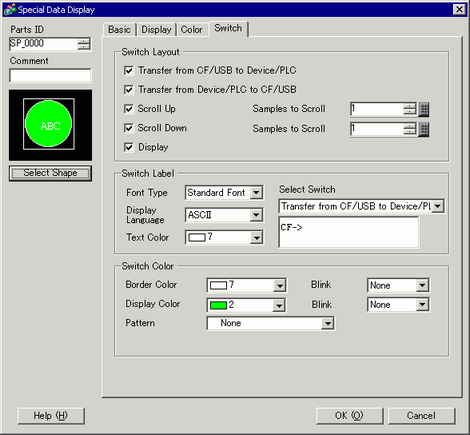Open keypad icon beside Scroll Down samples
Screen dimensions: 470x435
pos(424,129)
